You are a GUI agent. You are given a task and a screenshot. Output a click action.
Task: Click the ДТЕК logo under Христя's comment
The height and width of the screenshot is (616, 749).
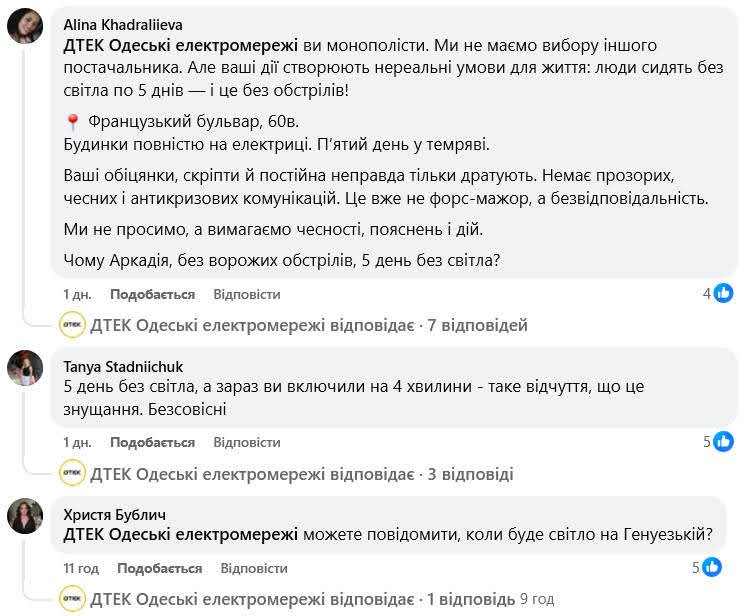pyautogui.click(x=72, y=599)
